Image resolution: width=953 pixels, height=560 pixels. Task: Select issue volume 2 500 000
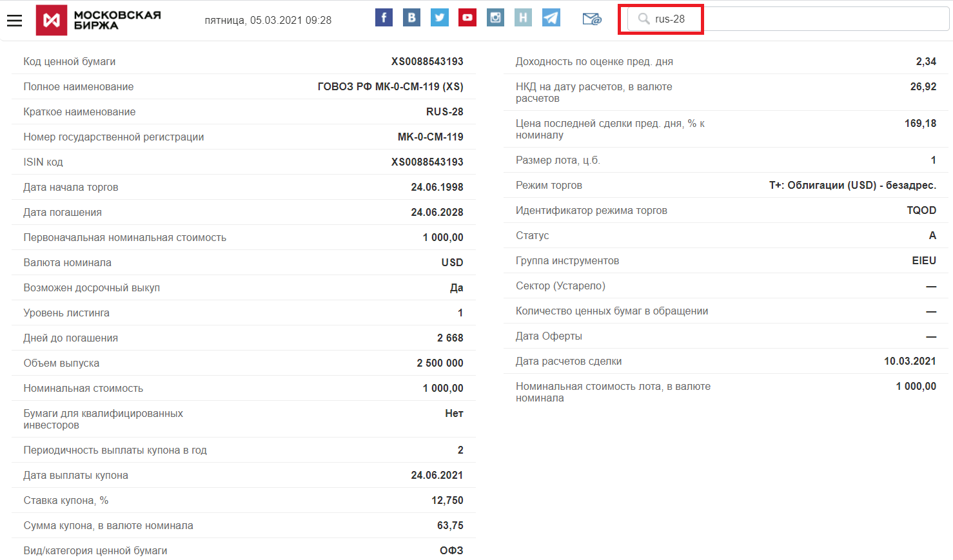click(440, 363)
